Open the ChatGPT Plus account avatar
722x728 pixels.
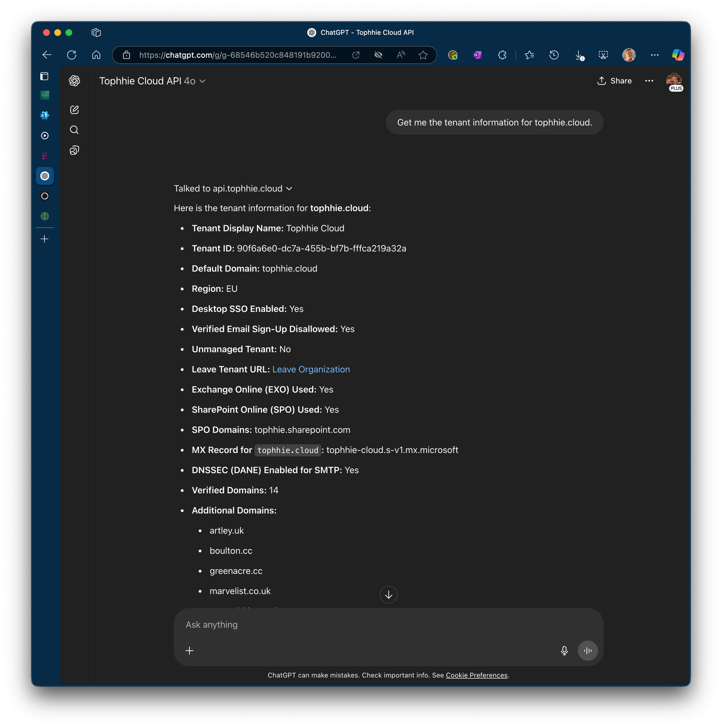tap(674, 81)
